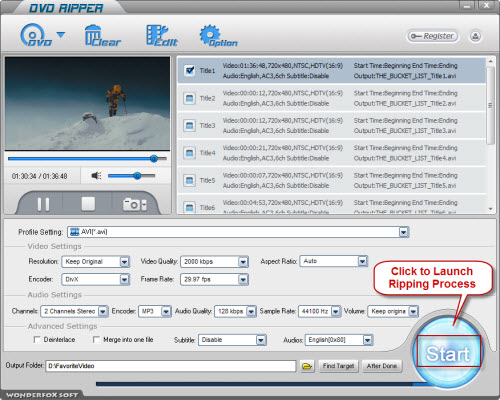
Task: Select Output THE_BUCKET_LIST_Title3.avi text
Action: 405,131
